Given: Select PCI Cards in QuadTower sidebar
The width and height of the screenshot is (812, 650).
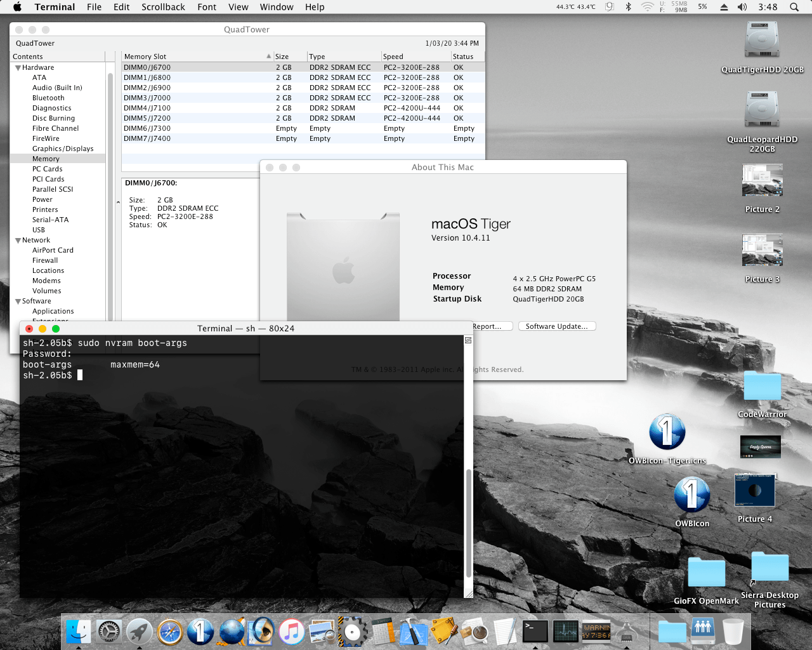Looking at the screenshot, I should pyautogui.click(x=48, y=179).
